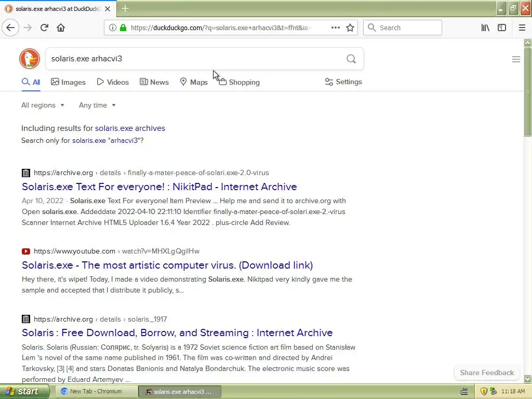Open the Firefox hamburger menu
The height and width of the screenshot is (399, 532).
click(x=522, y=28)
